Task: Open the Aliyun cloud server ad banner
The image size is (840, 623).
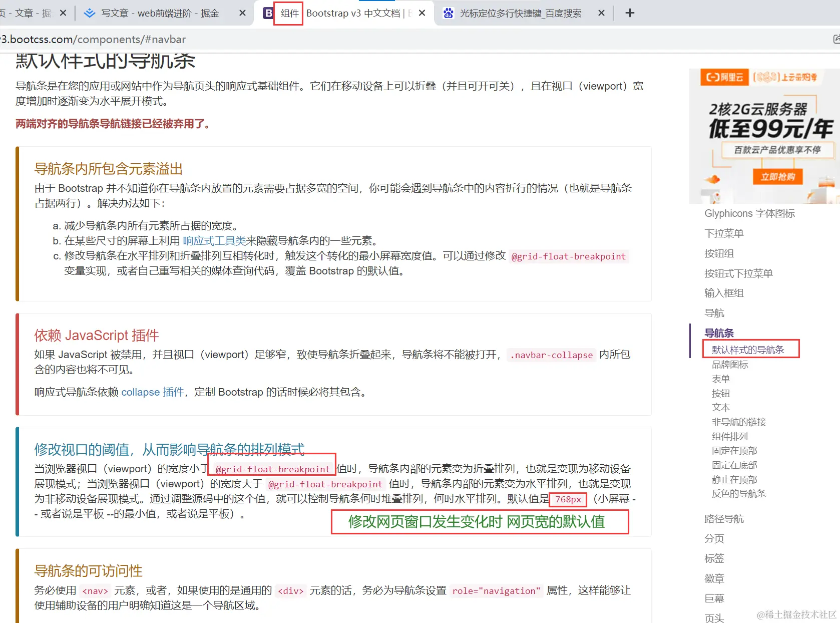Action: [764, 136]
